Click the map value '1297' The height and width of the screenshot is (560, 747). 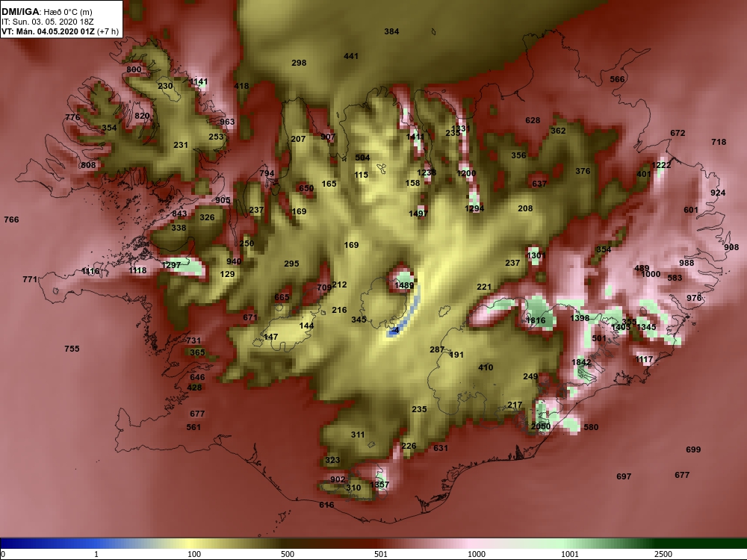(x=171, y=265)
